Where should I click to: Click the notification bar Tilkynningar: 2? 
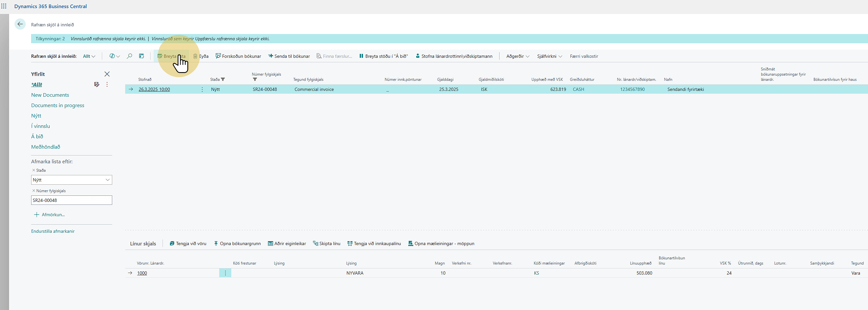450,39
